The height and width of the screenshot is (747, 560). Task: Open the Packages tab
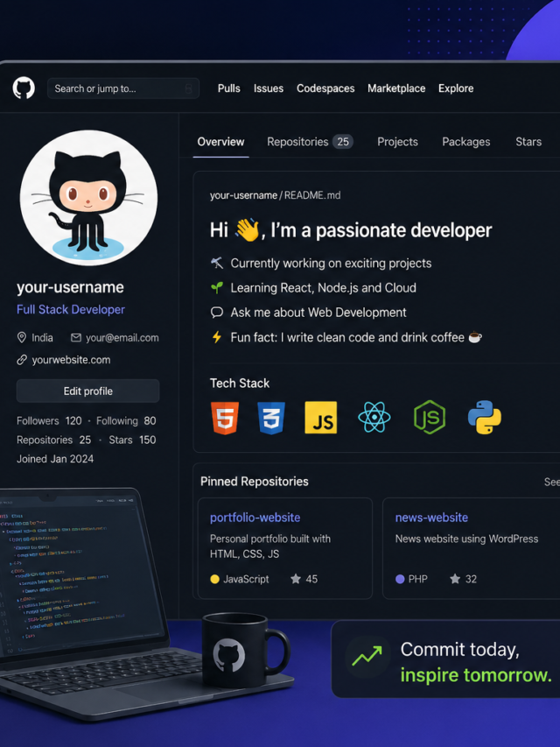coord(466,142)
